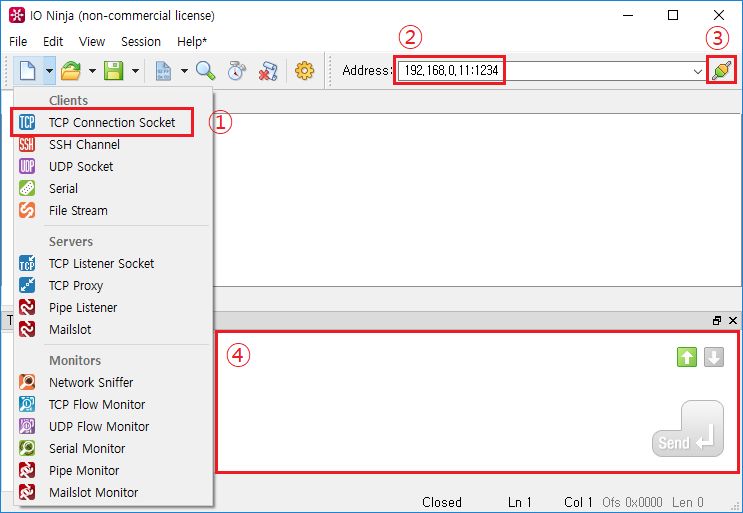Click the green Serial icon

(27, 189)
